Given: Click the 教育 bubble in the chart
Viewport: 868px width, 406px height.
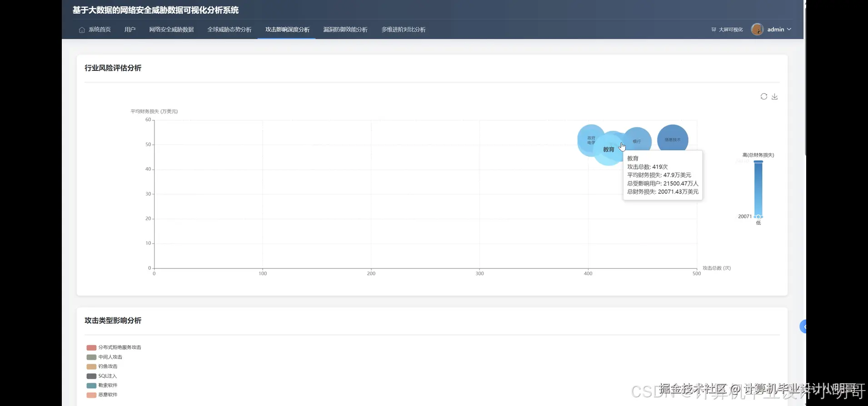Looking at the screenshot, I should point(609,149).
